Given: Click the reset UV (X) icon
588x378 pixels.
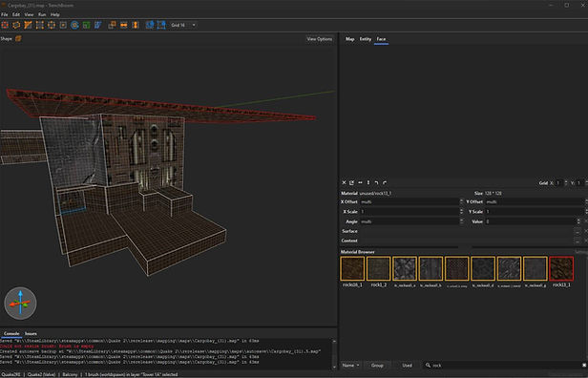Looking at the screenshot, I should (344, 182).
